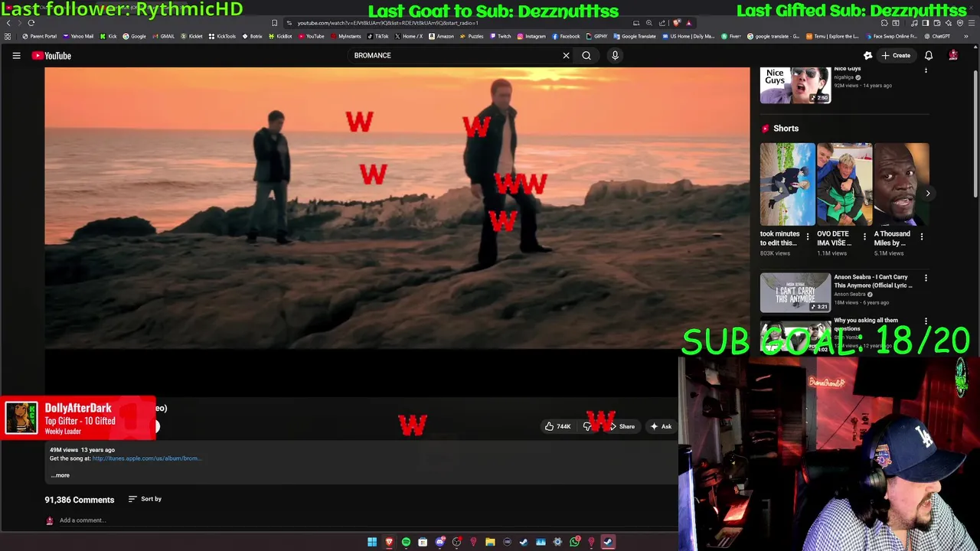Focus the Add a comment field
Image resolution: width=980 pixels, height=551 pixels.
click(x=83, y=520)
